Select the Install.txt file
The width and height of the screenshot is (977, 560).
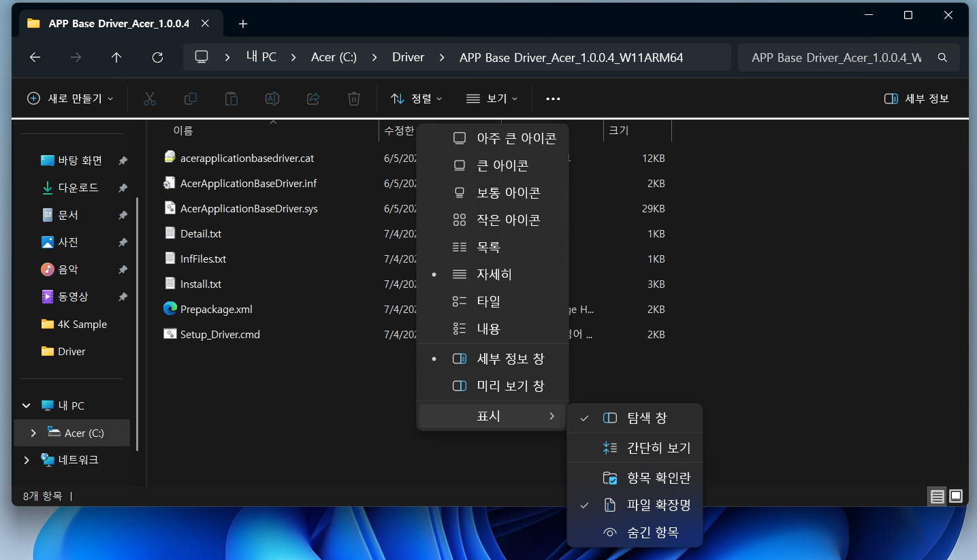(x=201, y=284)
